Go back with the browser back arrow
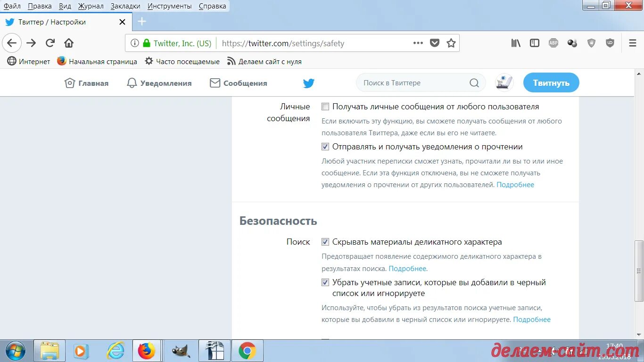Screen dimensions: 644x362 12,43
